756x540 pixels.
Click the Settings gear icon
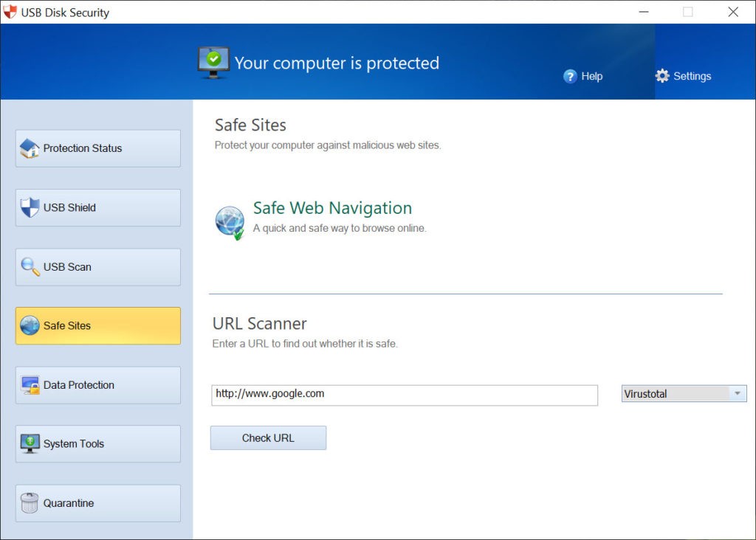coord(663,75)
